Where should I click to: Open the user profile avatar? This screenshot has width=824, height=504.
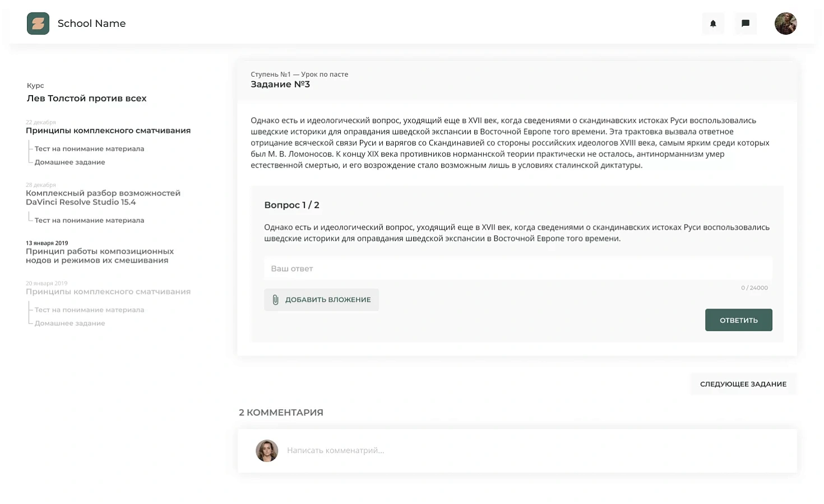click(x=786, y=24)
